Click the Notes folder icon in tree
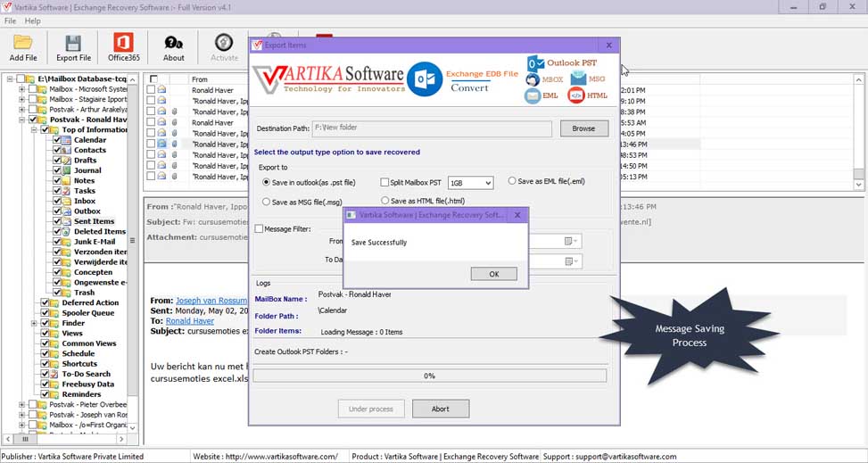868x463 pixels. pos(67,180)
